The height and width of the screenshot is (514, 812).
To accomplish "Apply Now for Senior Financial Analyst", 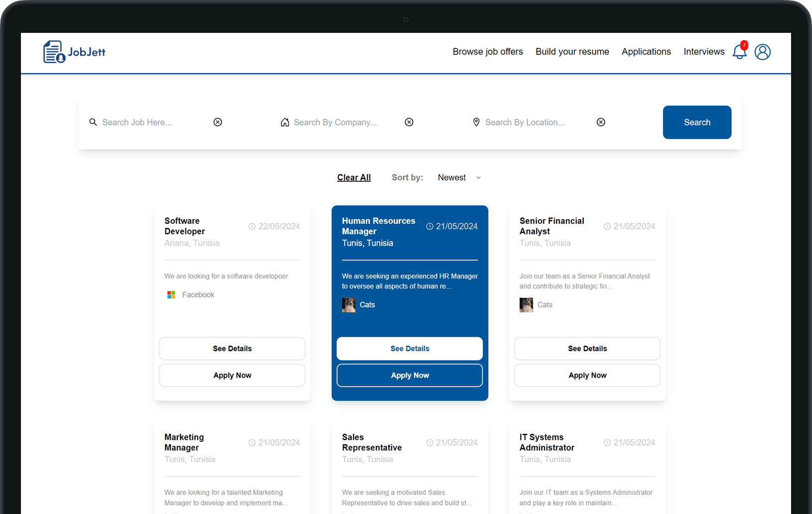I will [x=587, y=376].
